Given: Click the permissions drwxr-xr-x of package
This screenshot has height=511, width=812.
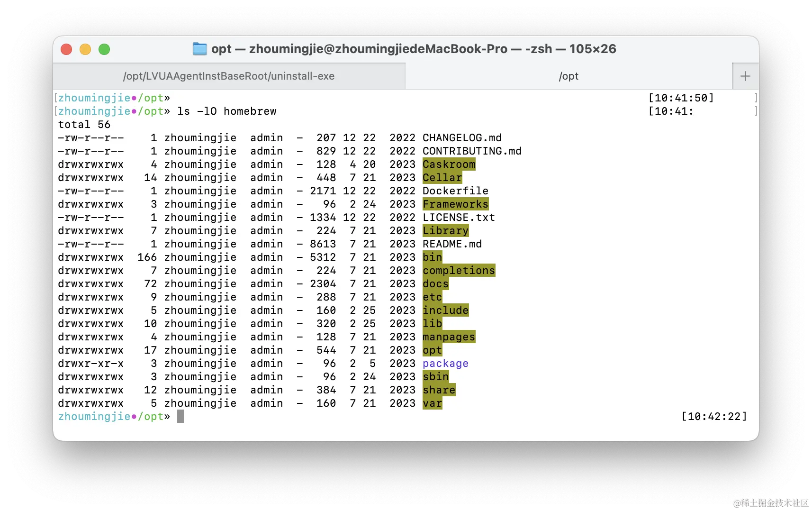Looking at the screenshot, I should point(91,364).
